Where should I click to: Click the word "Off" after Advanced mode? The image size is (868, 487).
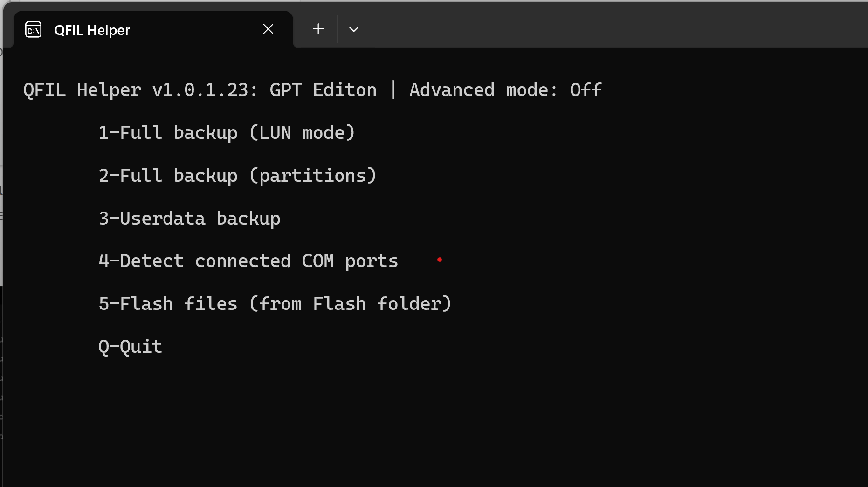click(586, 90)
